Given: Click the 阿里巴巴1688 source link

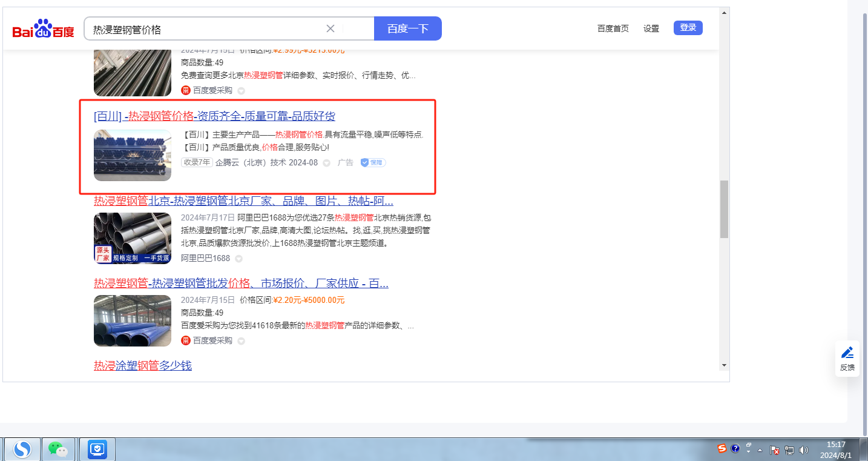Looking at the screenshot, I should (x=206, y=258).
